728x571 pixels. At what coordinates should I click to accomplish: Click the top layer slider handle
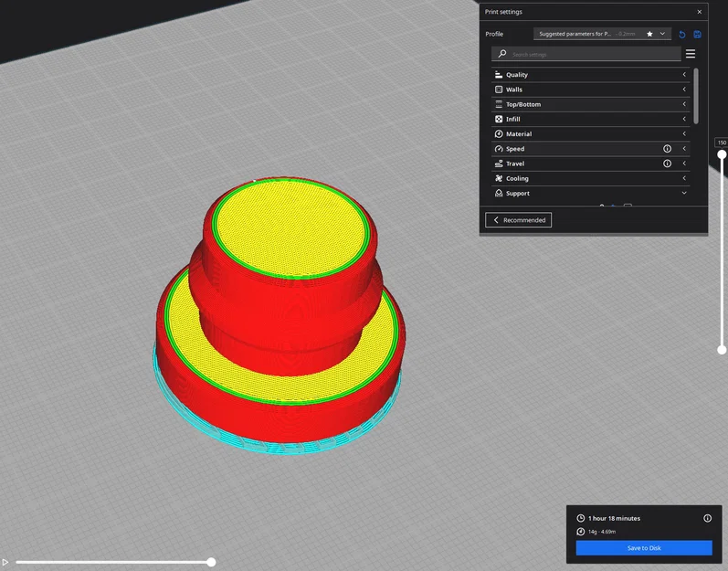[x=722, y=154]
